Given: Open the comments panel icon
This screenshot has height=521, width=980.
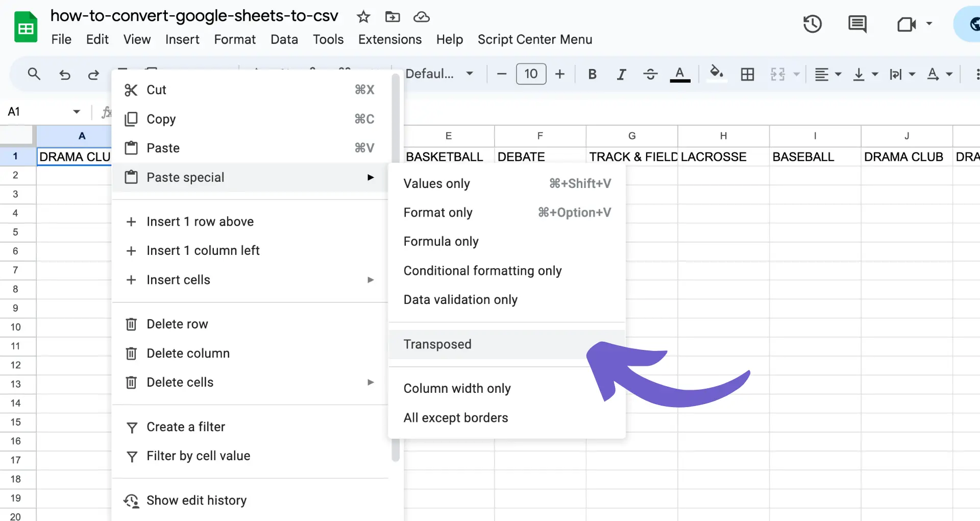Looking at the screenshot, I should [857, 24].
